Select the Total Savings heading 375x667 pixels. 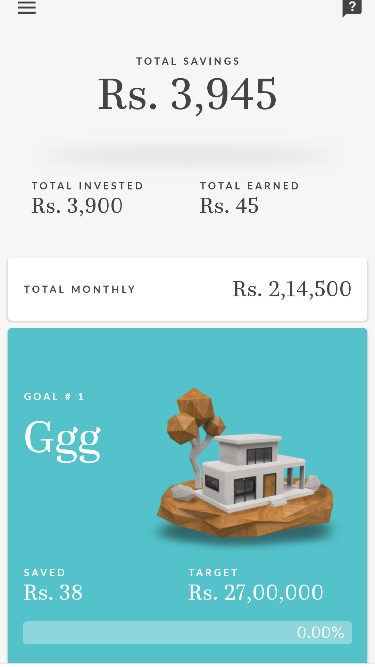click(x=188, y=61)
